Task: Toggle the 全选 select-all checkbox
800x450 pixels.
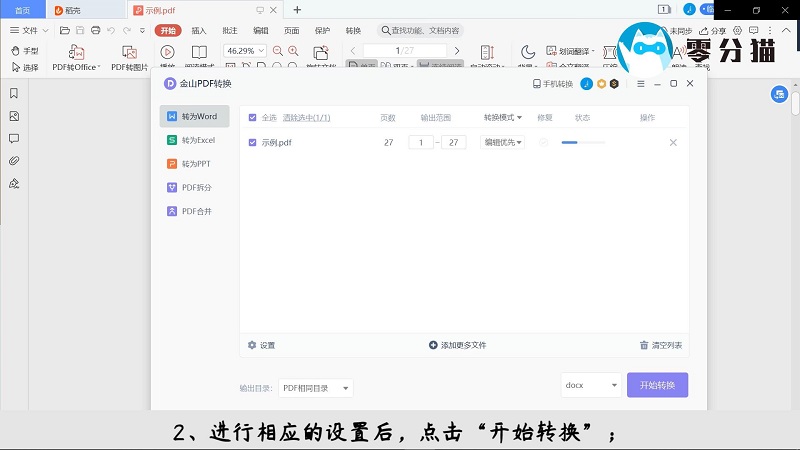Action: pos(252,118)
